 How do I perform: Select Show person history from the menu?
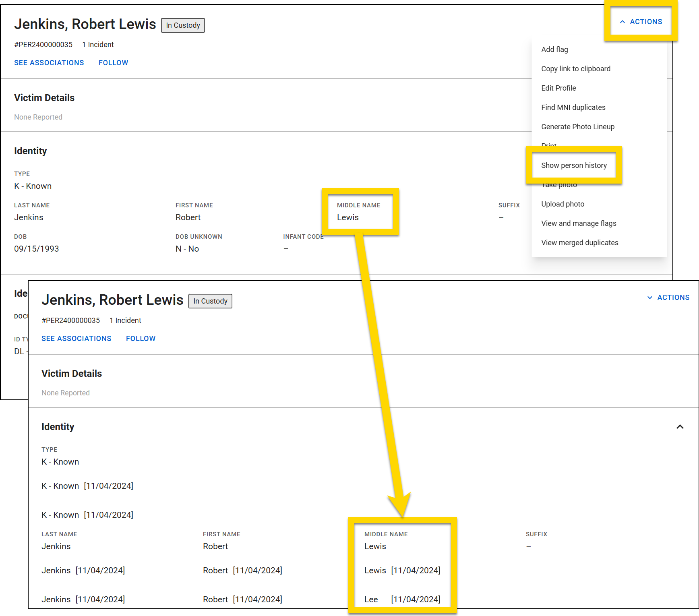point(574,165)
